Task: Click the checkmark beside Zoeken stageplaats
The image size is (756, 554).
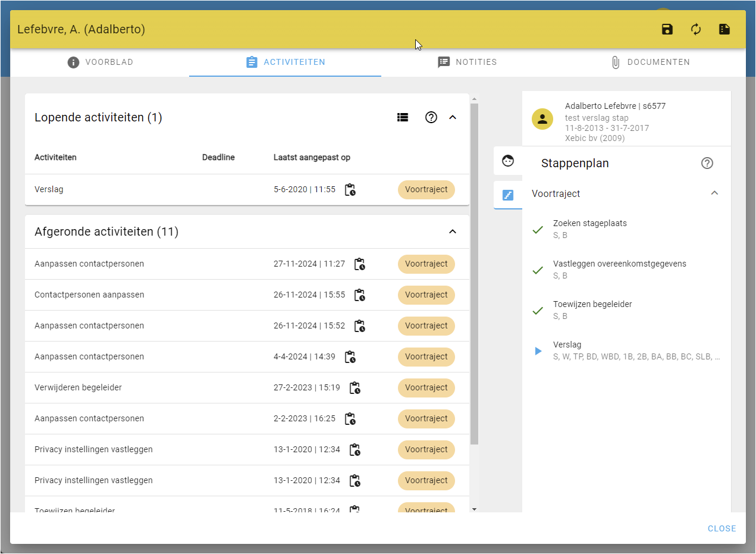Action: point(538,230)
